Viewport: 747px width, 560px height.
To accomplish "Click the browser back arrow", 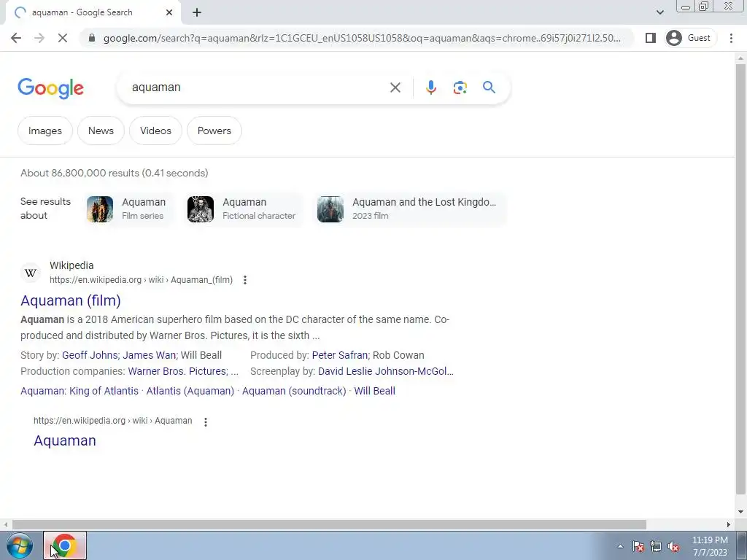I will pos(16,38).
